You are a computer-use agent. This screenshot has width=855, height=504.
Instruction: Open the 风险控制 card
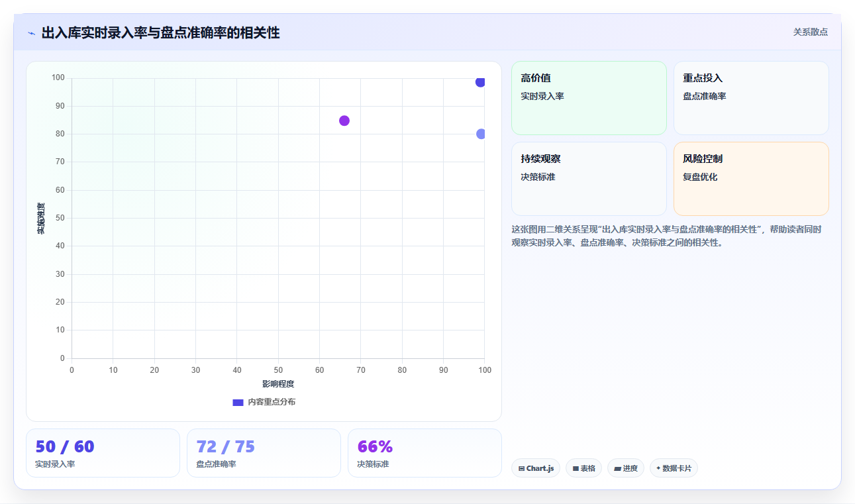pyautogui.click(x=751, y=179)
